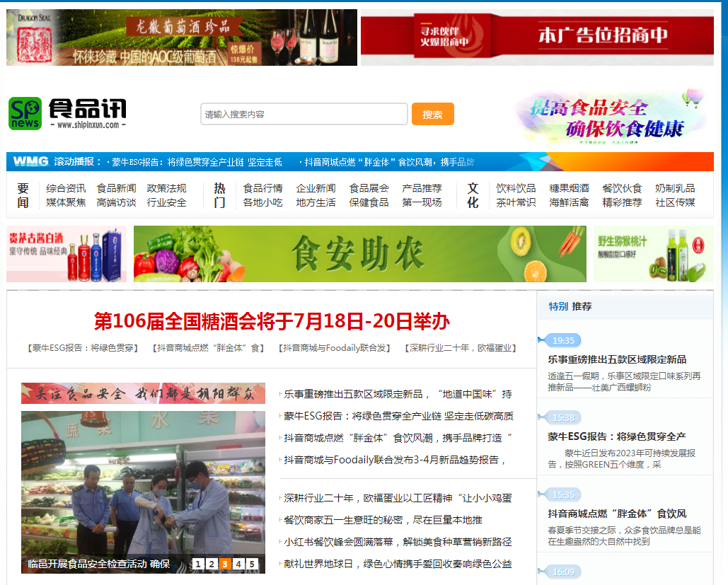The width and height of the screenshot is (728, 585).
Task: Open 餐饮伙食 in the navigation
Action: pos(622,188)
